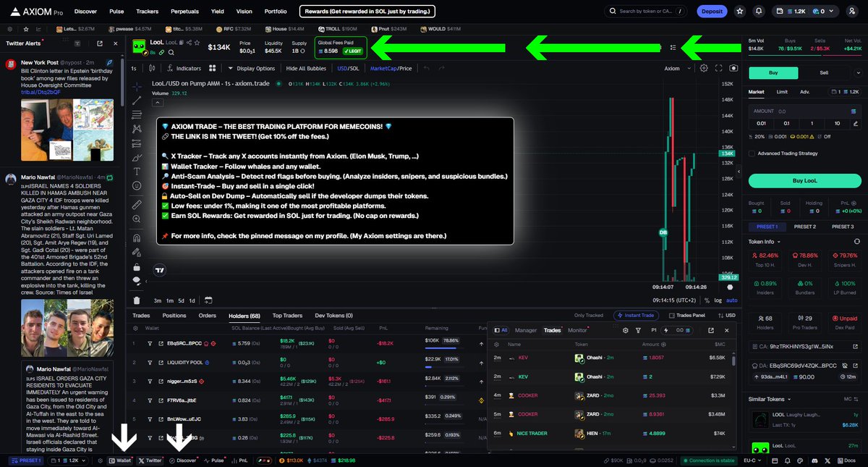The image size is (868, 467).
Task: Toggle the Only Tracked filter
Action: [x=589, y=316]
